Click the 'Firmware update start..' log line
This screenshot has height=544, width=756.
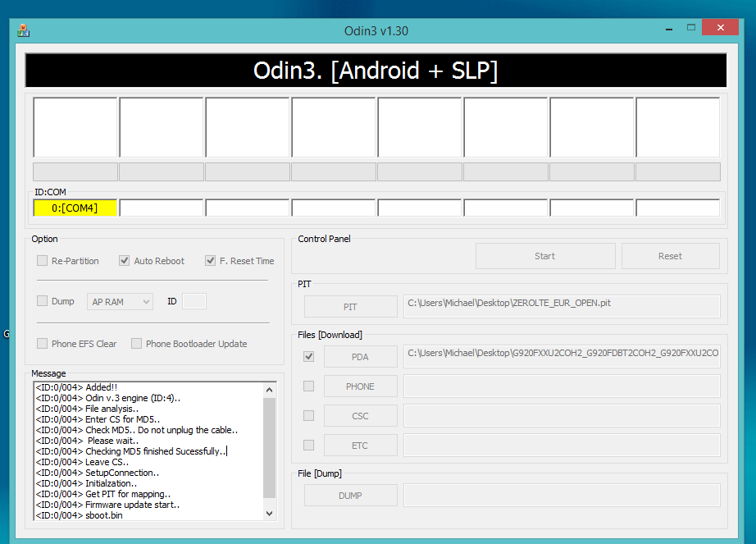108,505
